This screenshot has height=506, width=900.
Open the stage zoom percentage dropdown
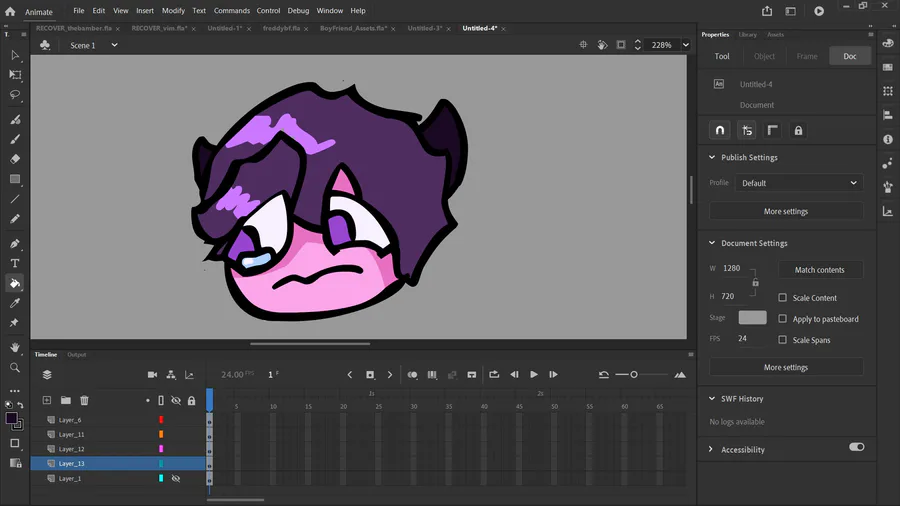[685, 45]
